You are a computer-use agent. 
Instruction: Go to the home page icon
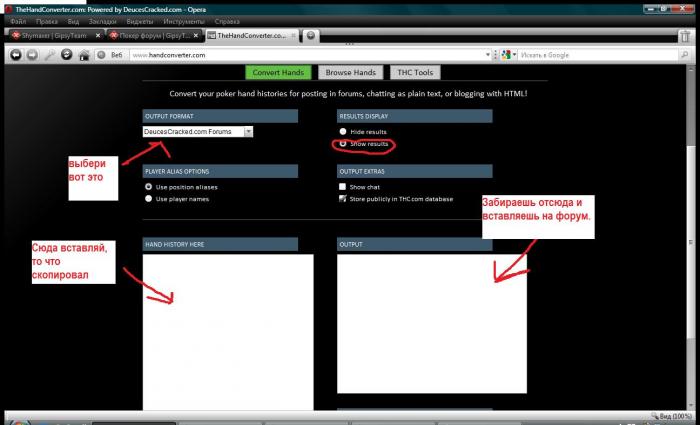coord(84,55)
